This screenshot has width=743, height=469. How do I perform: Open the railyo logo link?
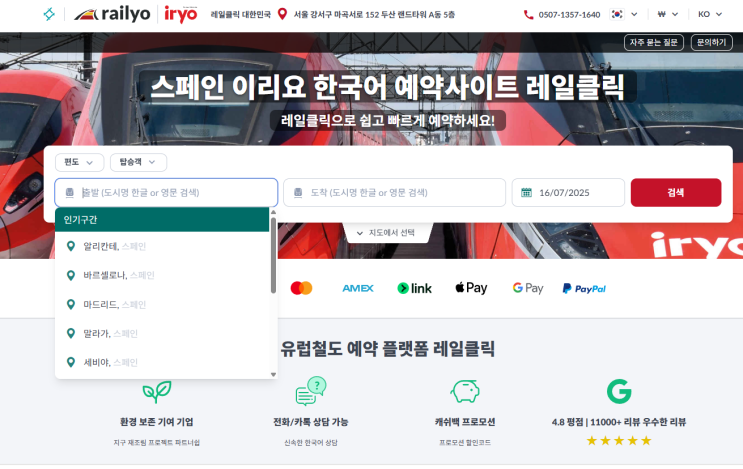tap(112, 14)
